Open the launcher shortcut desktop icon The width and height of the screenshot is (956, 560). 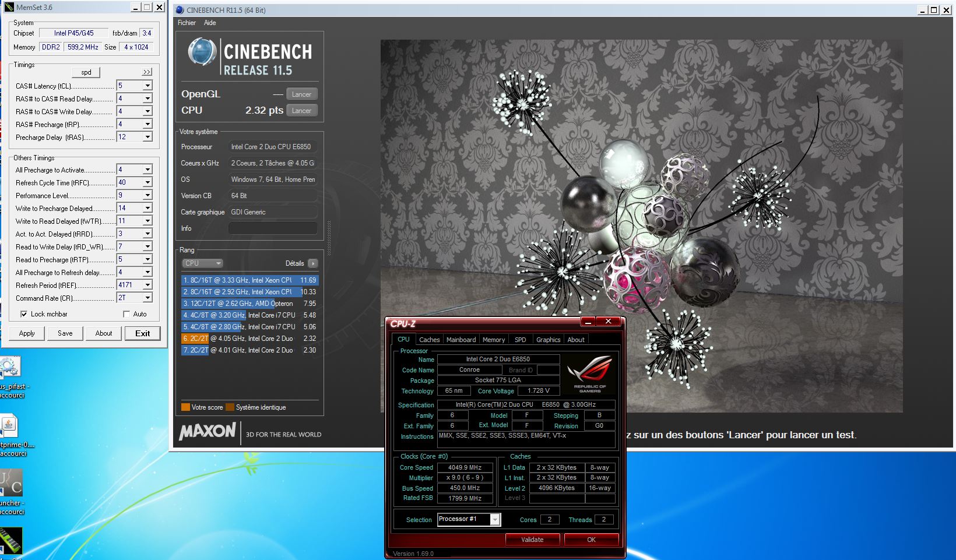tap(11, 492)
